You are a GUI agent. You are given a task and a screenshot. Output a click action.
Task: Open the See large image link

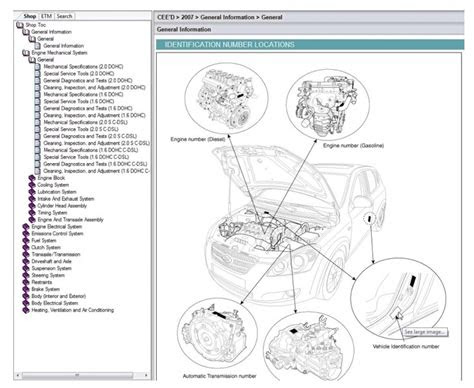(x=425, y=332)
